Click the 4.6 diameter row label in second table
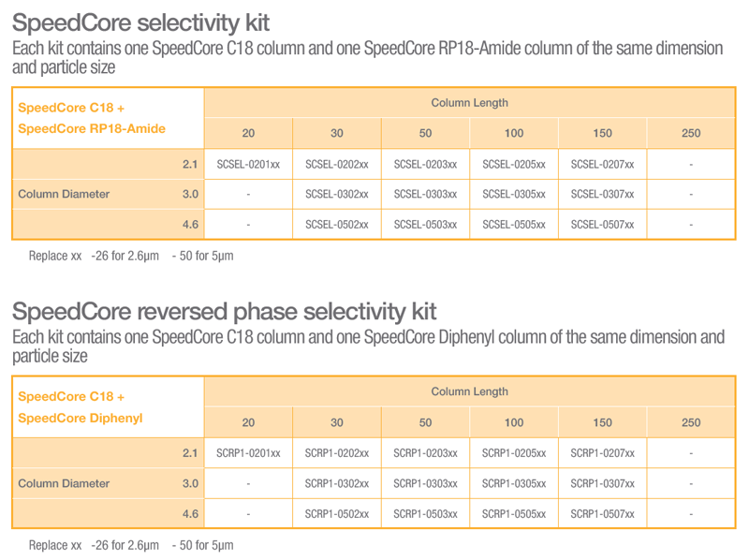749x560 pixels. 190,514
